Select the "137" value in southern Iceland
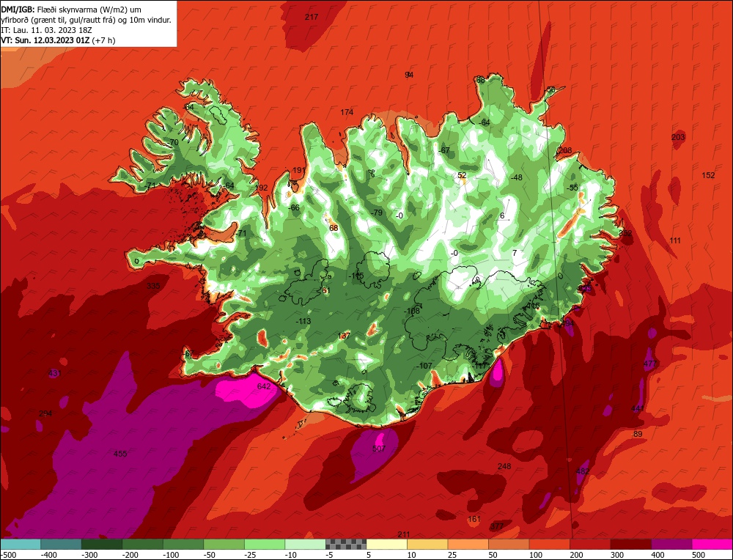 click(344, 336)
